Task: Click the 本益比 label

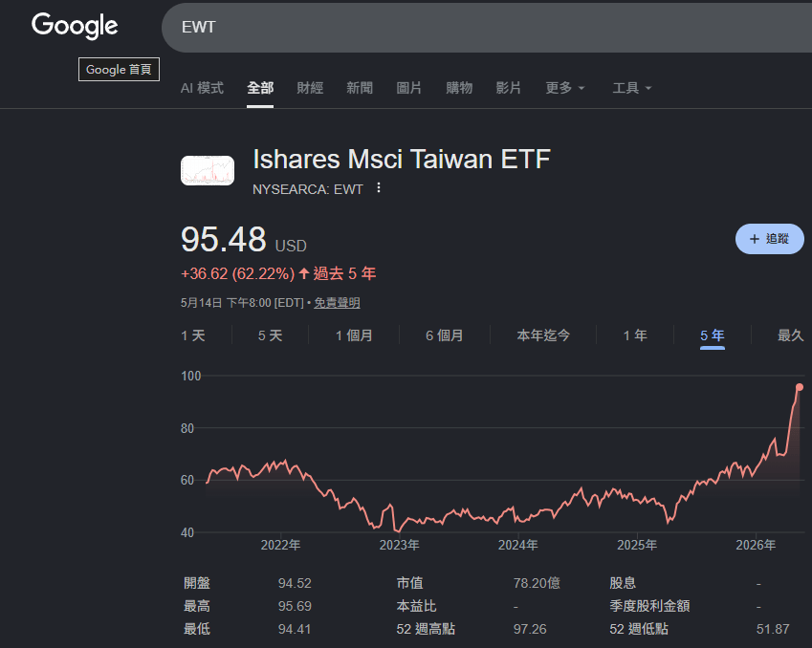Action: [416, 606]
